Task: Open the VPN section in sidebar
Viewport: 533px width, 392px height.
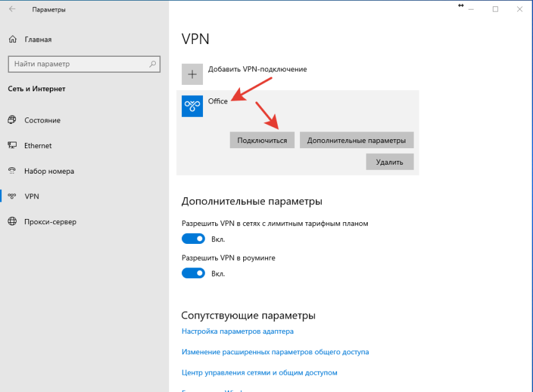Action: pyautogui.click(x=32, y=197)
